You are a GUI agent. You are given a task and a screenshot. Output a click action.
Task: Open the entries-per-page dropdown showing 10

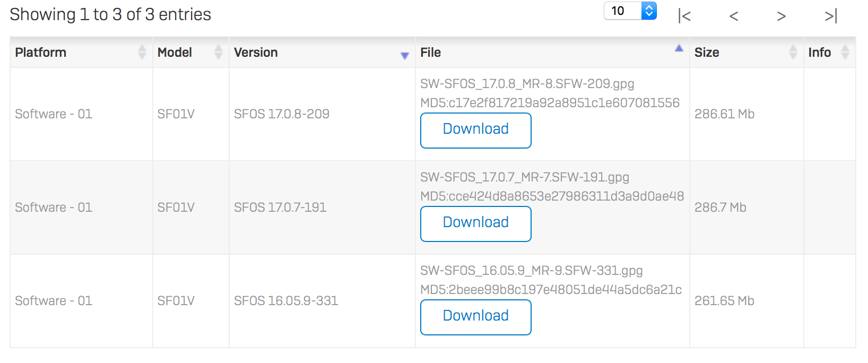click(x=630, y=11)
